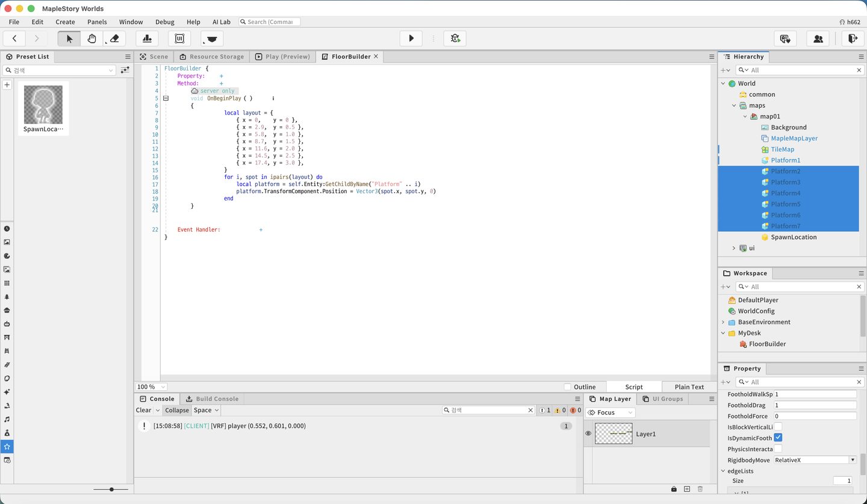This screenshot has height=504, width=867.
Task: Click the Collapse console button
Action: [x=177, y=410]
